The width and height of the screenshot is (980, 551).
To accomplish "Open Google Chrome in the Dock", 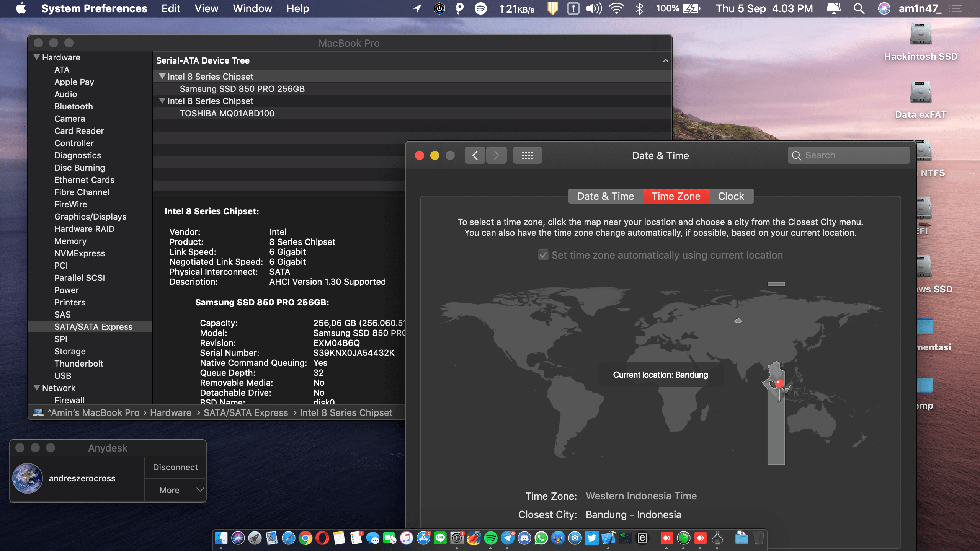I will [x=305, y=538].
